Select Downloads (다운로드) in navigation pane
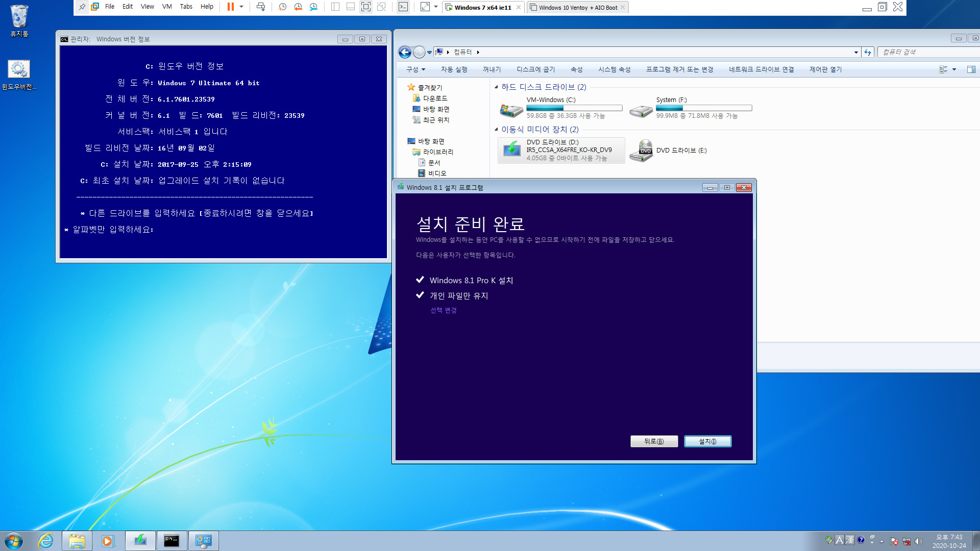The height and width of the screenshot is (551, 980). (x=430, y=98)
